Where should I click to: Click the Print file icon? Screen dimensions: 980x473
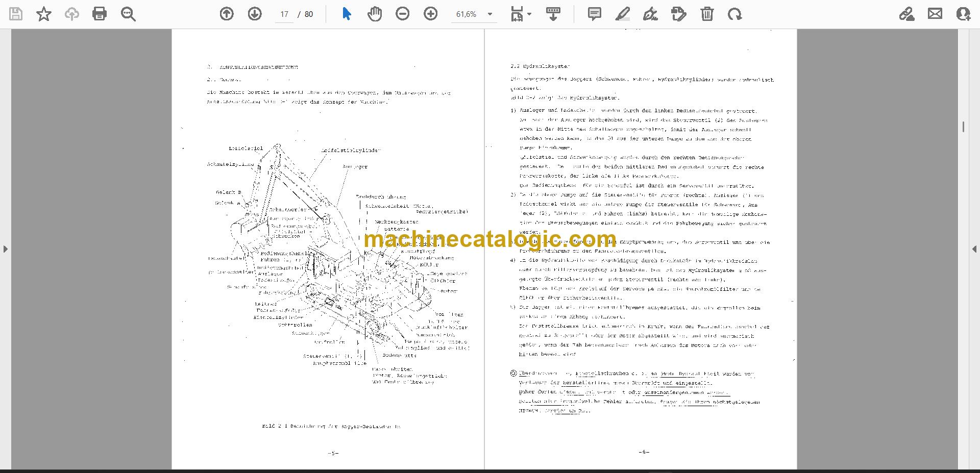pos(100,14)
